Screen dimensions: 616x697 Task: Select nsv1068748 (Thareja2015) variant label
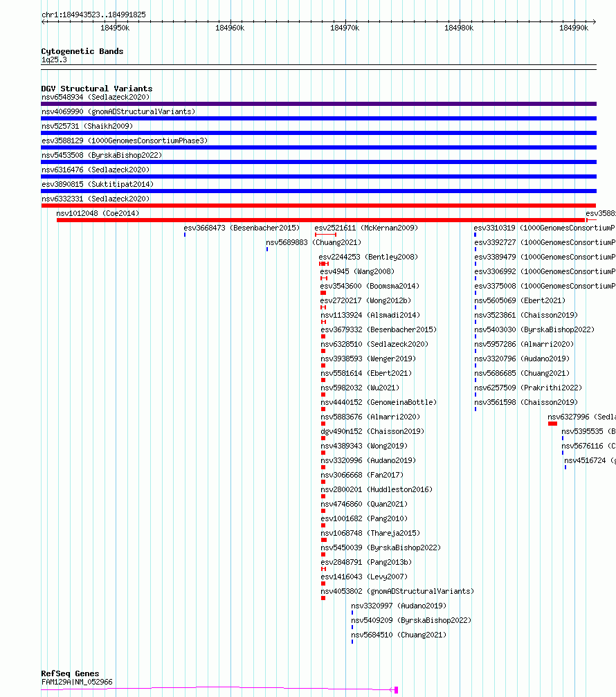(370, 532)
